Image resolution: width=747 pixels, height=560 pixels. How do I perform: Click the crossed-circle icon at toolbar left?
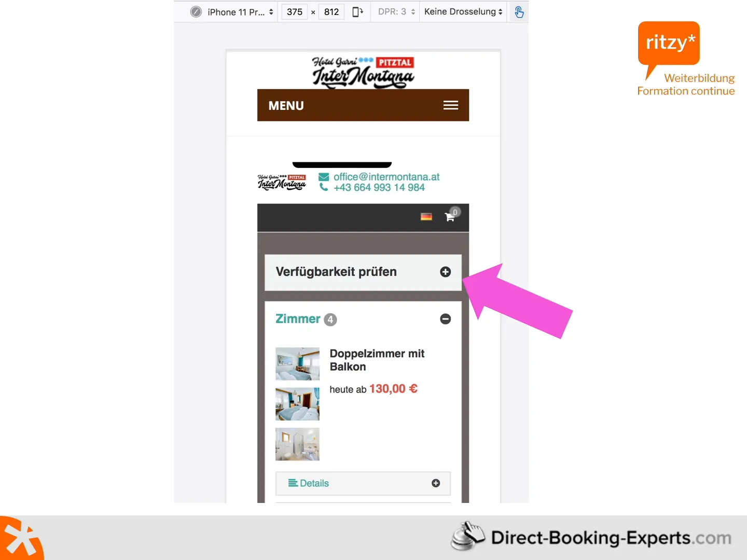pos(196,11)
